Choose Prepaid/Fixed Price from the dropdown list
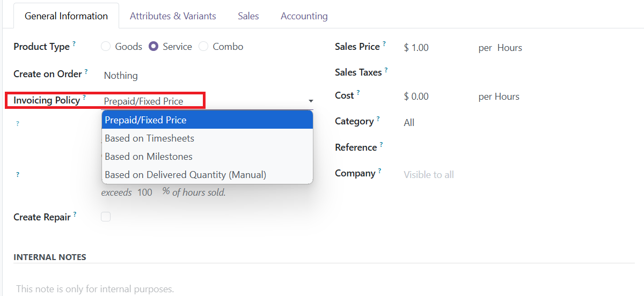This screenshot has height=296, width=644. [x=207, y=120]
